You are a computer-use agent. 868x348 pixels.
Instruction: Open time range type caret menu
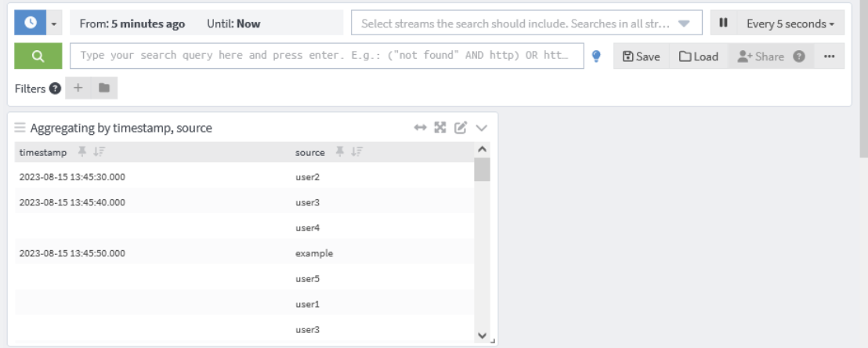coord(54,24)
